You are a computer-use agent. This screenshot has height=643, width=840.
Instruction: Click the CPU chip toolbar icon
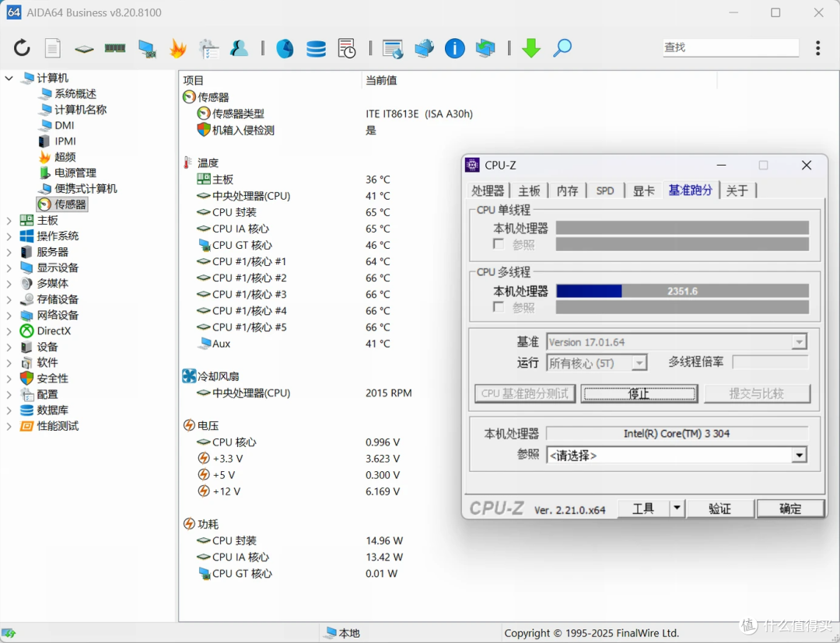point(84,49)
